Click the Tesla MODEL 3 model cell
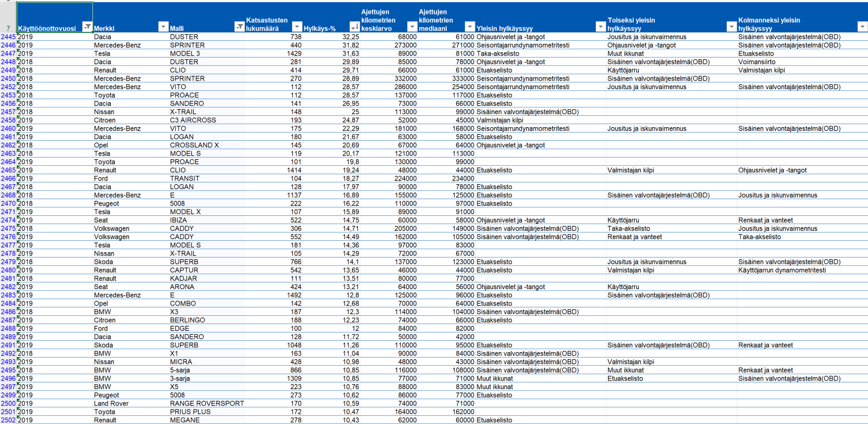 [185, 53]
